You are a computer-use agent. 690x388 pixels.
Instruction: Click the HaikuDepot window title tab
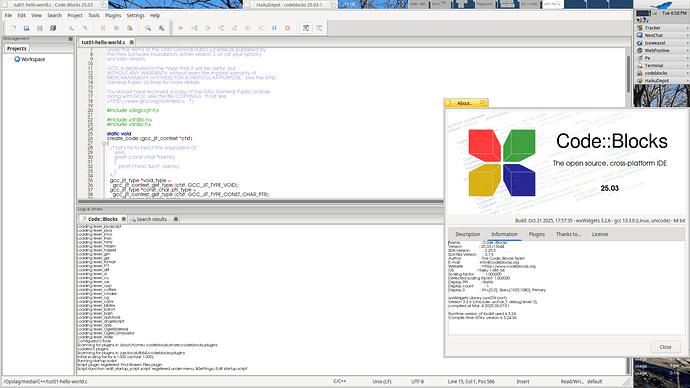(291, 4)
